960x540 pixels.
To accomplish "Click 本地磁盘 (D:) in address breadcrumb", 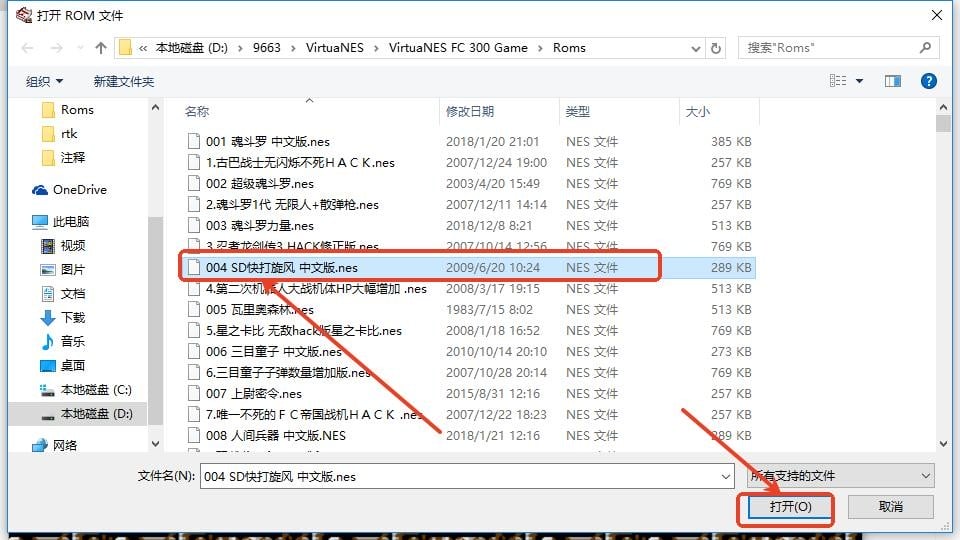I will (x=191, y=48).
